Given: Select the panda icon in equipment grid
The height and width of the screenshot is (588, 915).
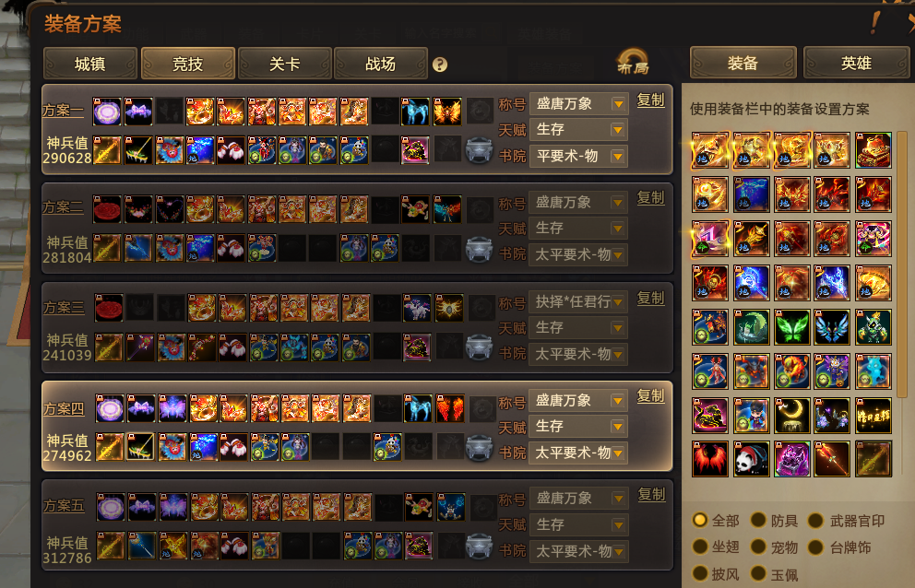Looking at the screenshot, I should point(751,458).
